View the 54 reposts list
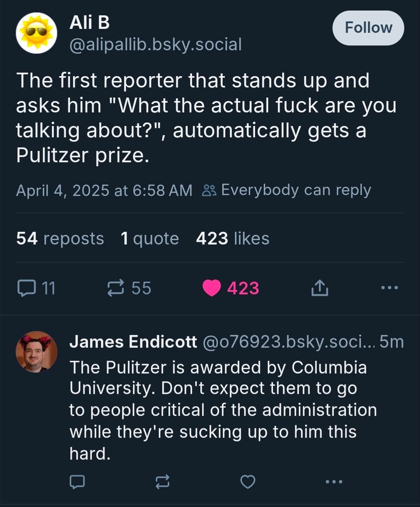The image size is (420, 507). (x=60, y=238)
